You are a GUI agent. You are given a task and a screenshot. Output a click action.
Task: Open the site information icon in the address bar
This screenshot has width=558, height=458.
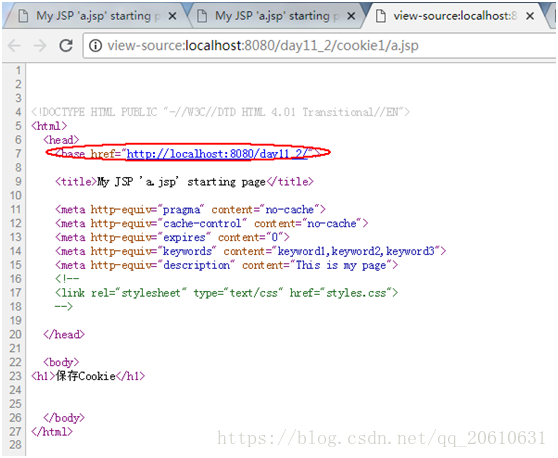click(x=95, y=46)
